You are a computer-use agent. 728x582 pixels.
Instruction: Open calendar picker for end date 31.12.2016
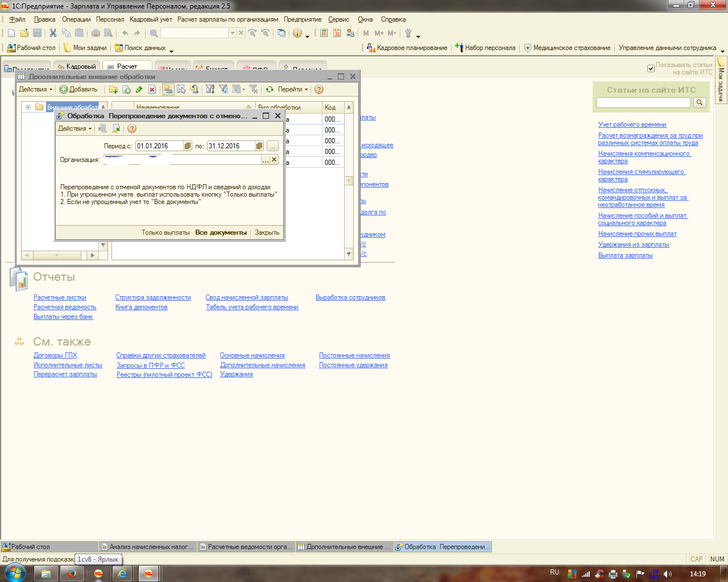point(259,146)
